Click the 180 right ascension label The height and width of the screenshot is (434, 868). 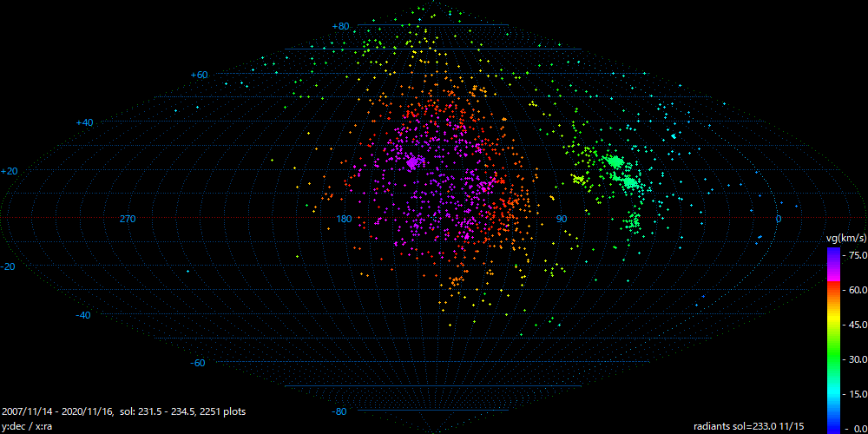[x=344, y=219]
